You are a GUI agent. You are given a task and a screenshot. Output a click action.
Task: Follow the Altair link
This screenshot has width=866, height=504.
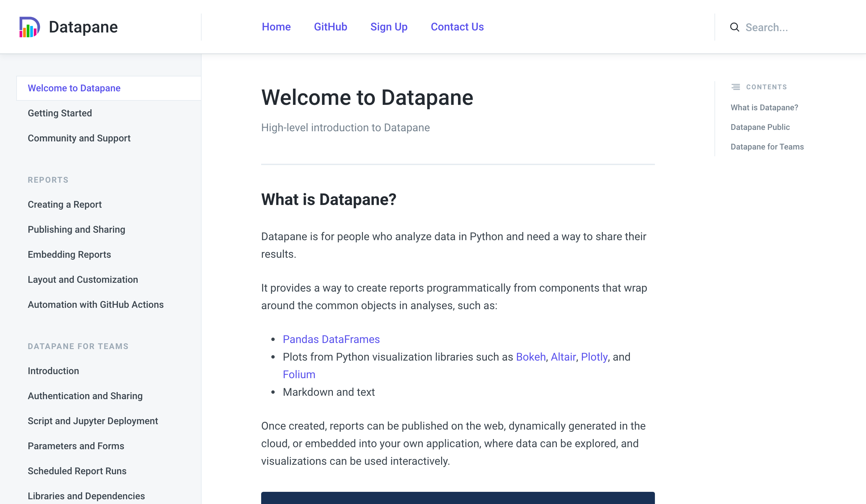pyautogui.click(x=563, y=357)
